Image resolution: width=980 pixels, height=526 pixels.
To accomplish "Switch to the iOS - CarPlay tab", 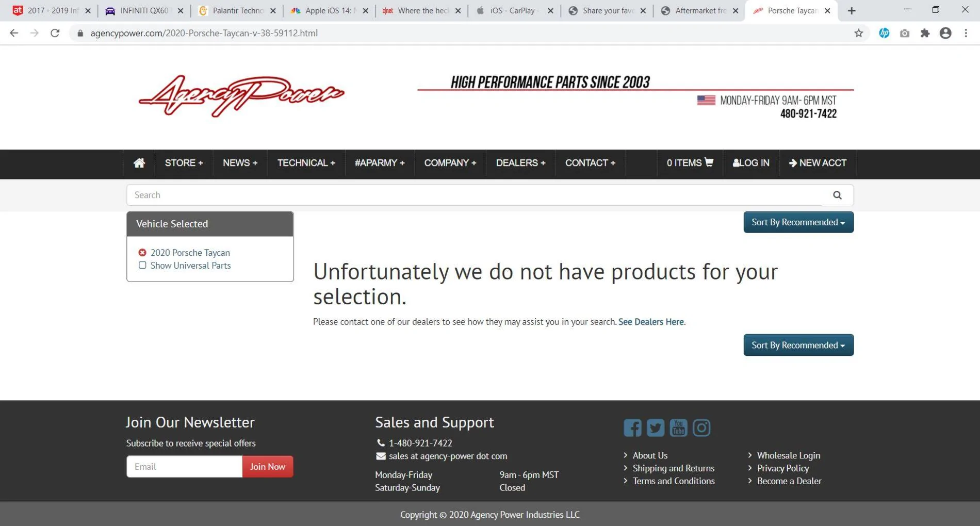I will click(x=514, y=10).
